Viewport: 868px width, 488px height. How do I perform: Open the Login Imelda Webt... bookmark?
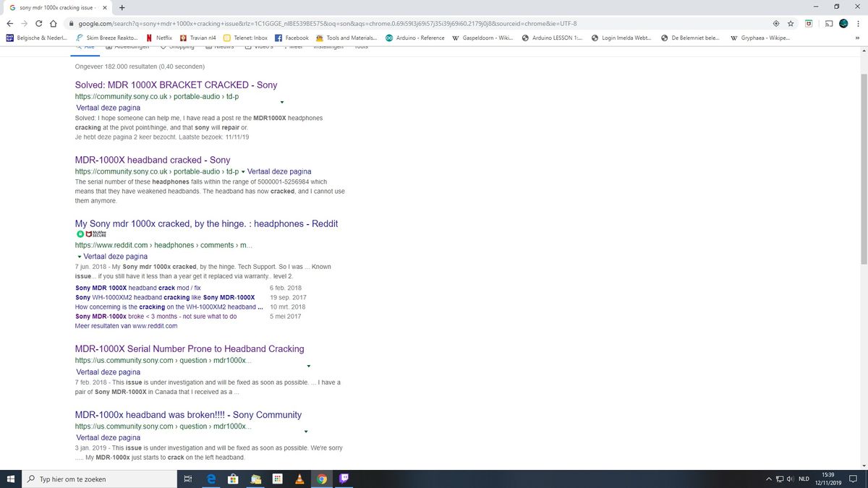621,38
